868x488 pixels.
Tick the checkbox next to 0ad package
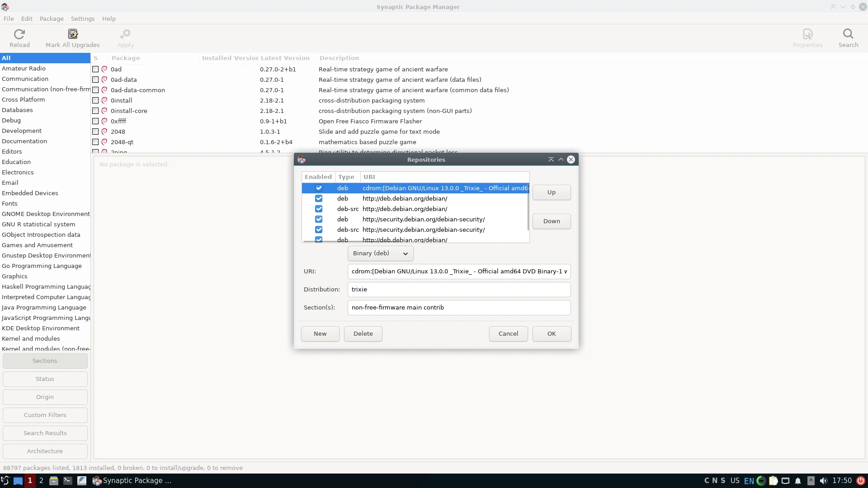coord(95,69)
